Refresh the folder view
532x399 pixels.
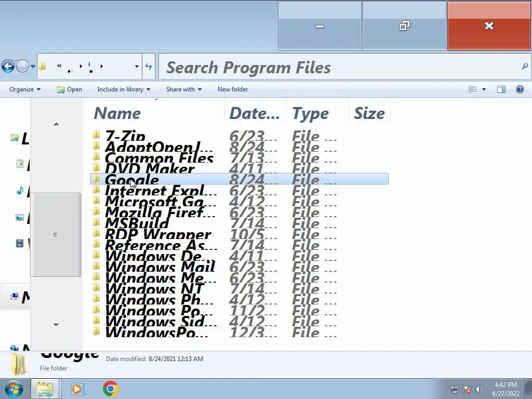tap(149, 66)
